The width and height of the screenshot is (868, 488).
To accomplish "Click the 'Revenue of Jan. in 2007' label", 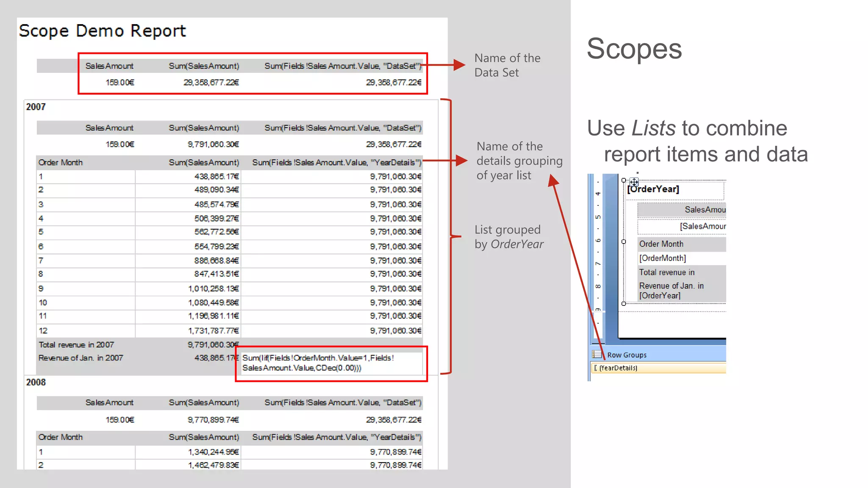I will [81, 358].
